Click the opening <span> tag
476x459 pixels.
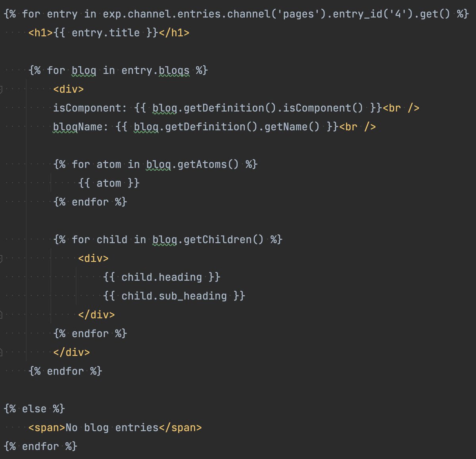click(47, 428)
